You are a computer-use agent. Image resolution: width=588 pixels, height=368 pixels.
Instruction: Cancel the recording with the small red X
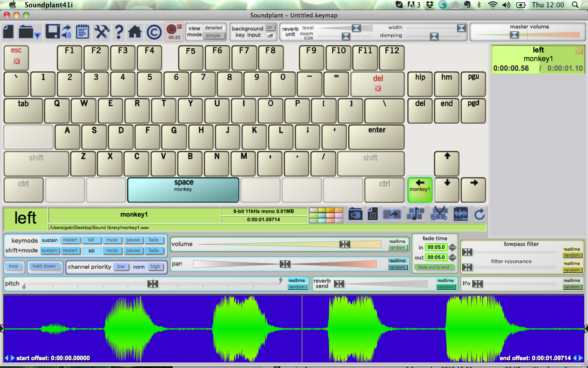coord(180,27)
